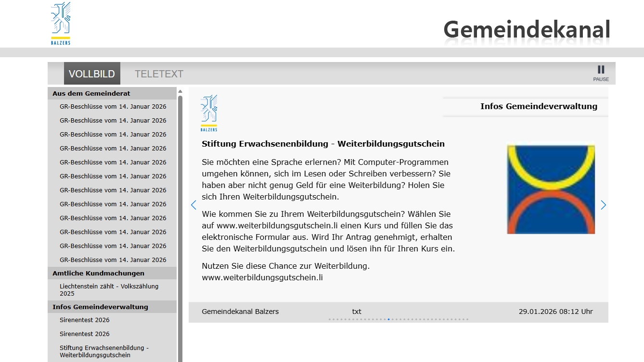Jump to the last pagination dot
This screenshot has width=644, height=362.
point(467,319)
